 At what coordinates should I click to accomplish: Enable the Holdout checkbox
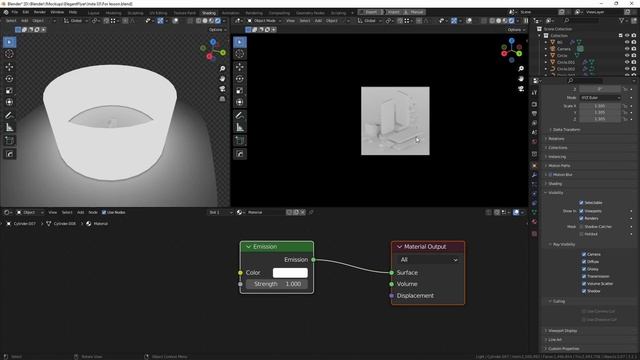pos(581,234)
